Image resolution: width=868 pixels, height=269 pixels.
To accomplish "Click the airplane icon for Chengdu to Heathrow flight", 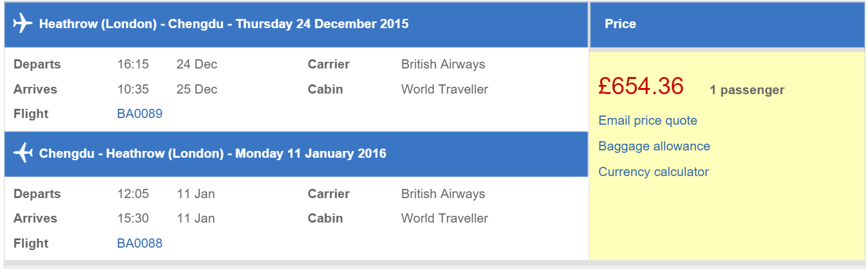I will [x=23, y=153].
